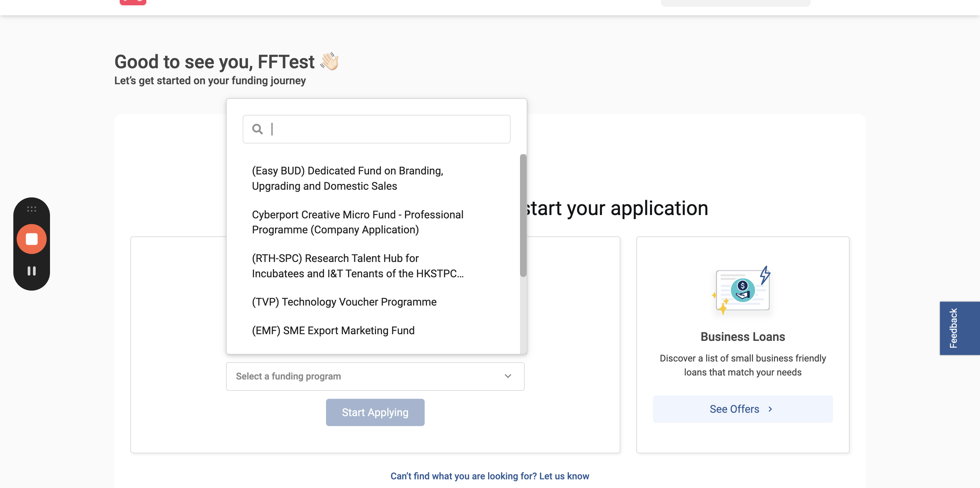The width and height of the screenshot is (980, 488).
Task: Focus the funding program search field
Action: coord(376,129)
